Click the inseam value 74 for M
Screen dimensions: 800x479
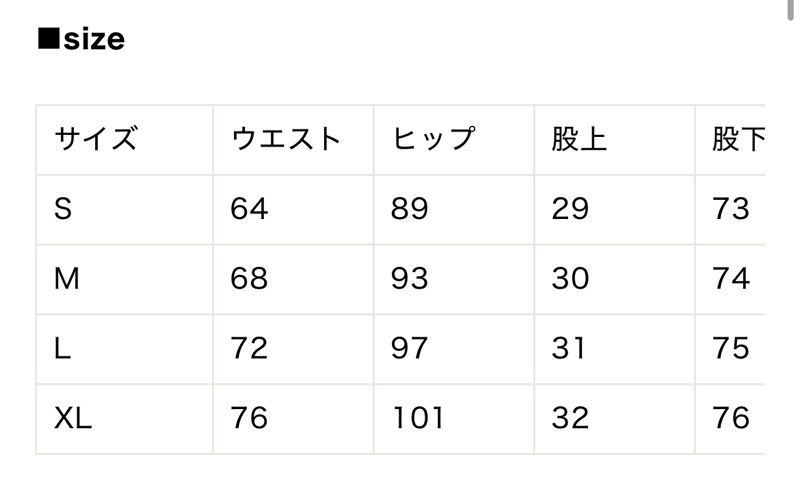731,279
